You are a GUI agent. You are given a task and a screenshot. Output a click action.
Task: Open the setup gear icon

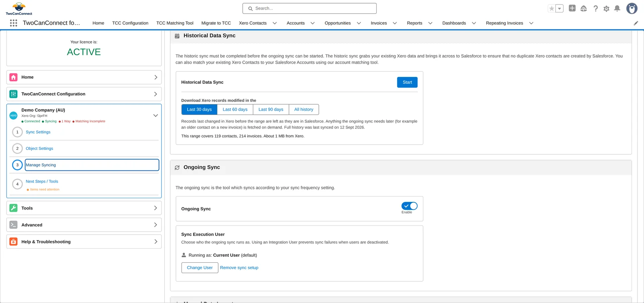point(607,8)
